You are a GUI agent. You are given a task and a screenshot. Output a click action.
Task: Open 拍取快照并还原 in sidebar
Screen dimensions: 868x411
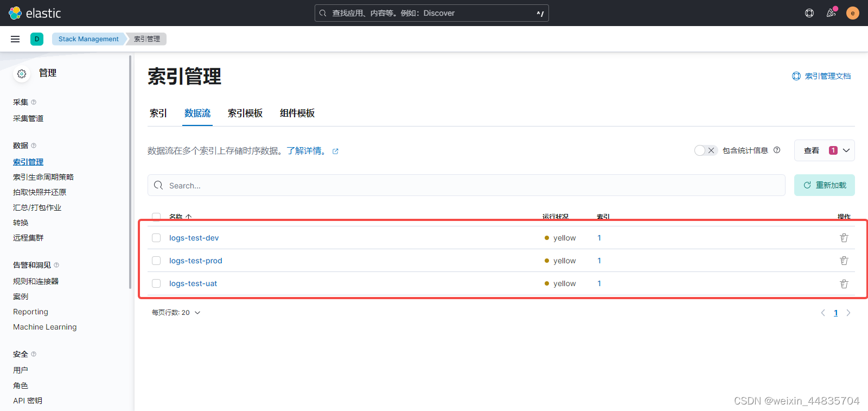40,192
